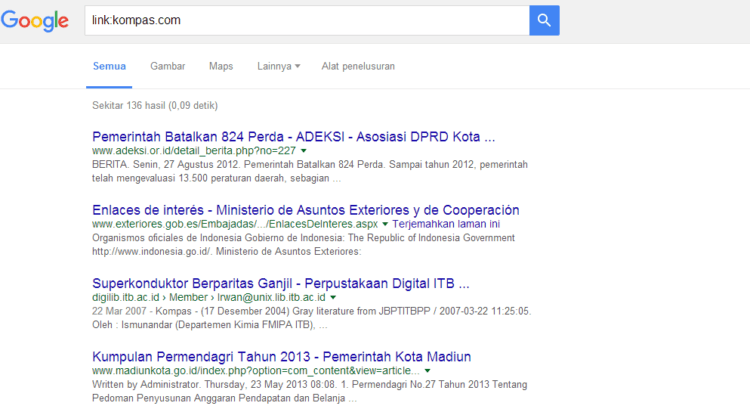Viewport: 750px width, 409px height.
Task: Expand arrow next to exteriores.gob.es URL
Action: (385, 224)
